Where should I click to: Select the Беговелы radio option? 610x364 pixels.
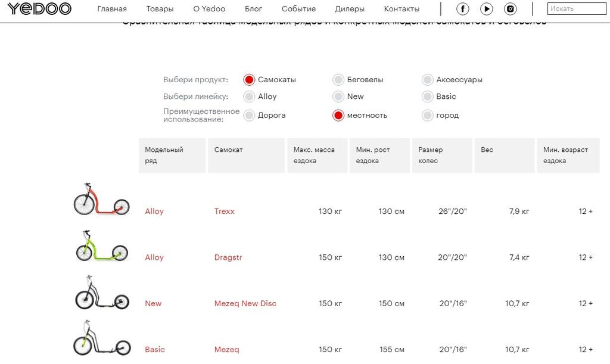pos(338,80)
